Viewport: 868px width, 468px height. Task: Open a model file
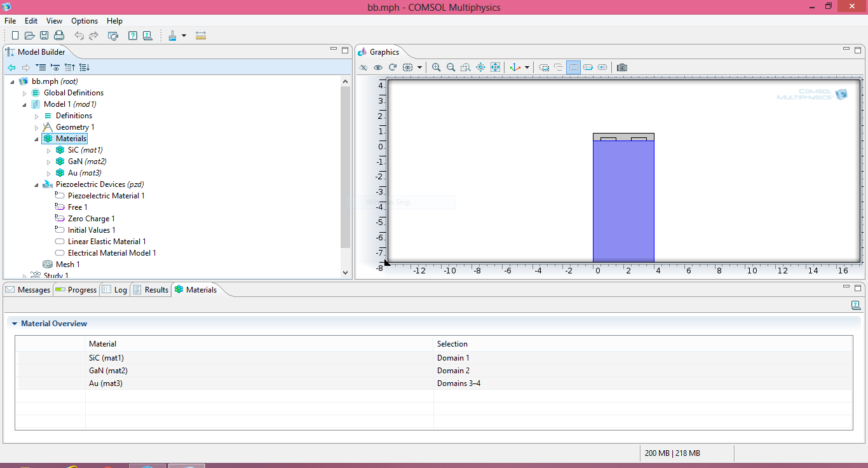(x=30, y=36)
